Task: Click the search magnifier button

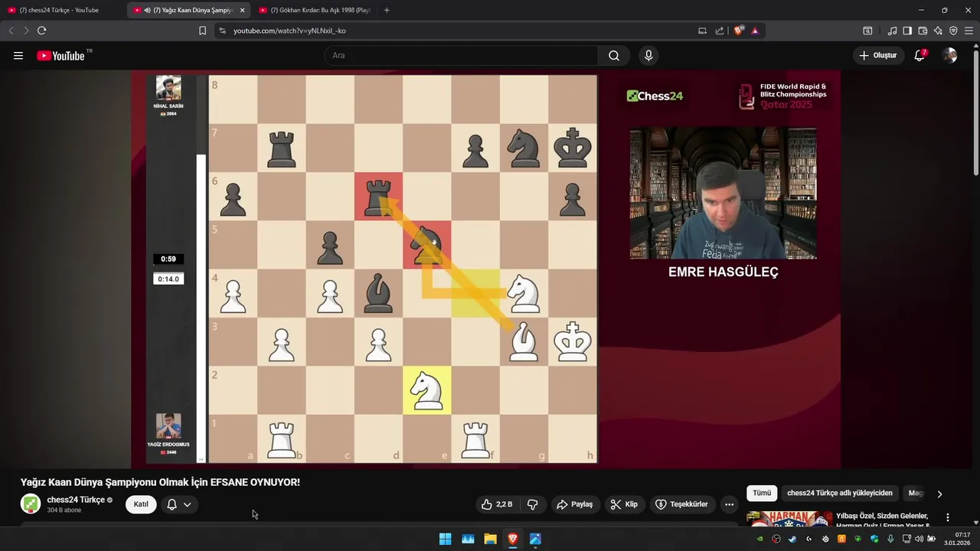Action: [614, 55]
